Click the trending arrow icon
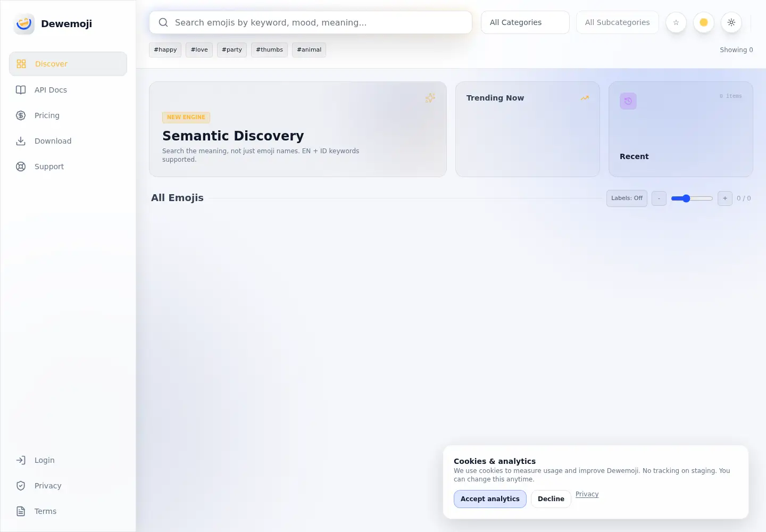766x532 pixels. click(585, 98)
